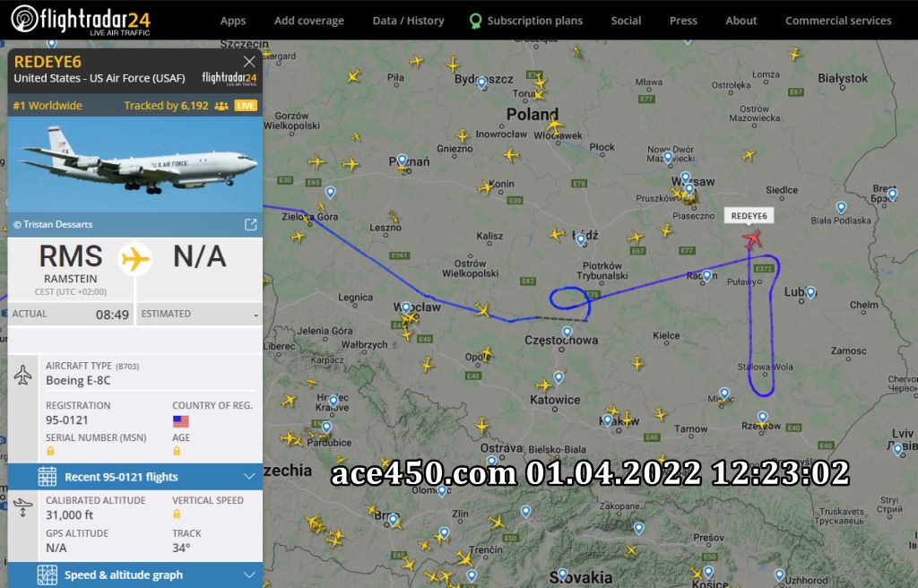This screenshot has width=918, height=588.
Task: Click the calendar icon beside Recent flights
Action: 48,477
